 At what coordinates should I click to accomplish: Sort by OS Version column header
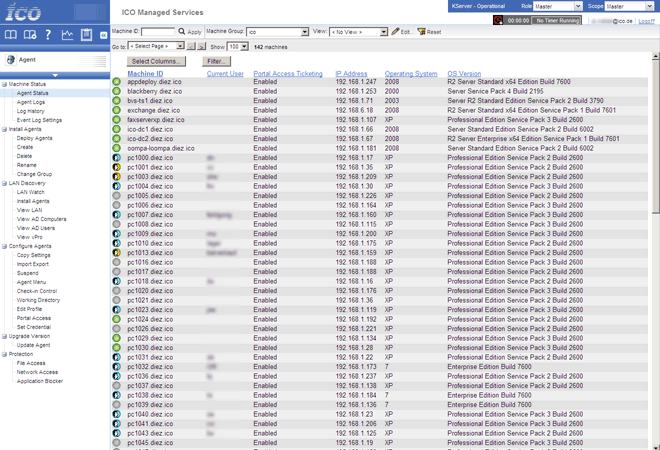pos(464,74)
